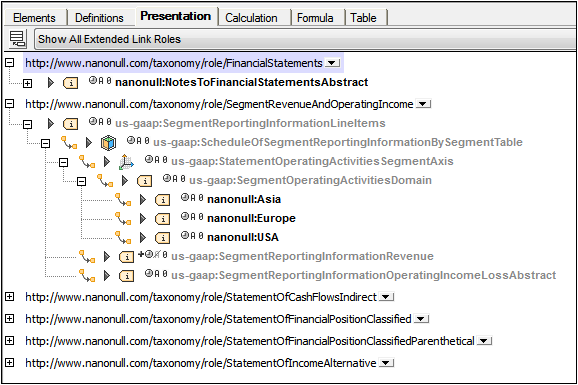This screenshot has height=385, width=578.
Task: Expand triangle of SegmentReportingInformationOperatingIncomeLossAbstract
Action: [107, 275]
